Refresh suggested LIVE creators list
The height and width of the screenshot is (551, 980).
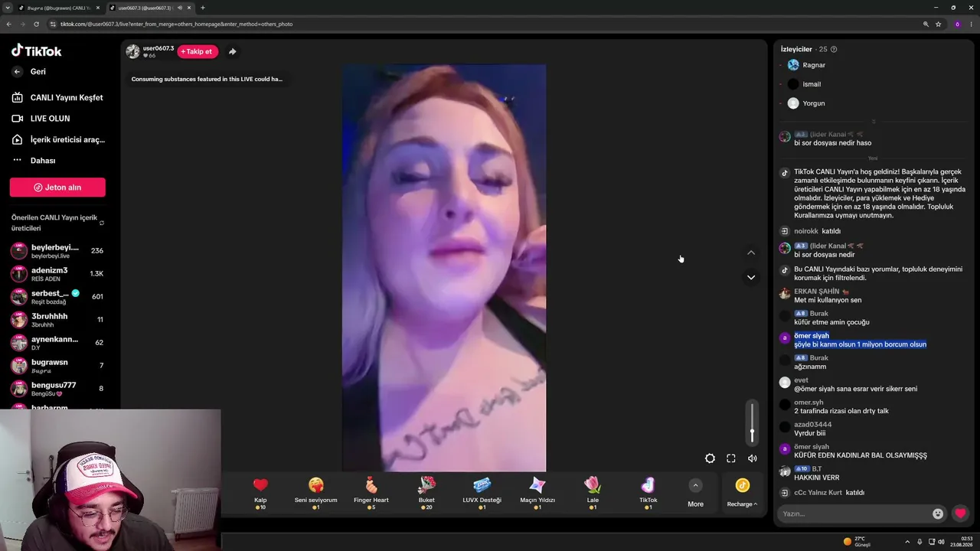coord(102,223)
